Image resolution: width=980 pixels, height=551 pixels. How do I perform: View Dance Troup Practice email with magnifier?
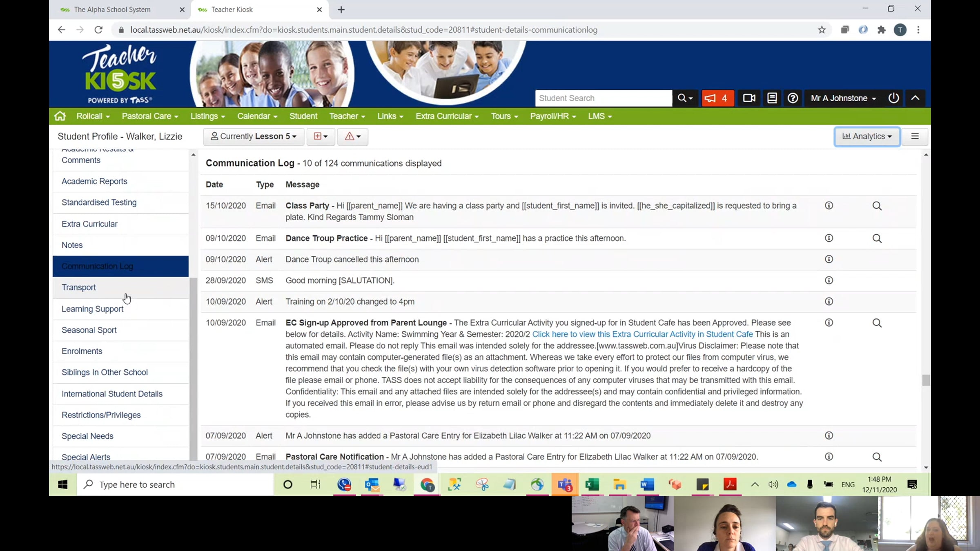coord(877,238)
